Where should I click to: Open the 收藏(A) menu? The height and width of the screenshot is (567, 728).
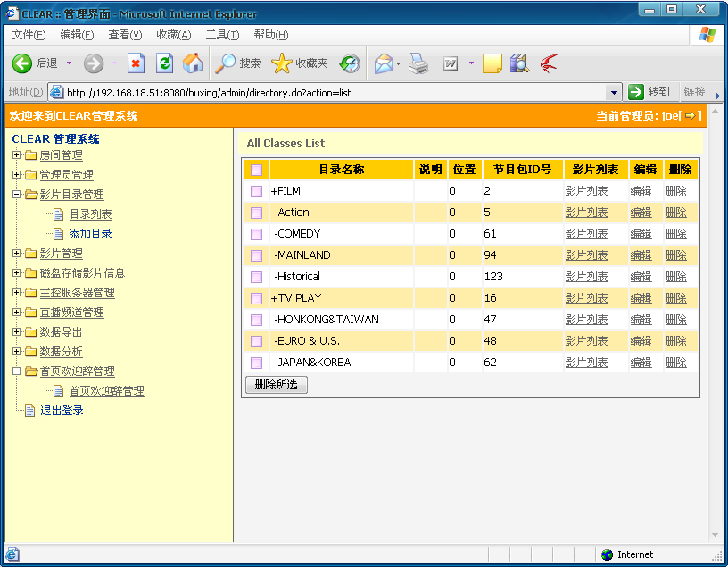pyautogui.click(x=174, y=35)
